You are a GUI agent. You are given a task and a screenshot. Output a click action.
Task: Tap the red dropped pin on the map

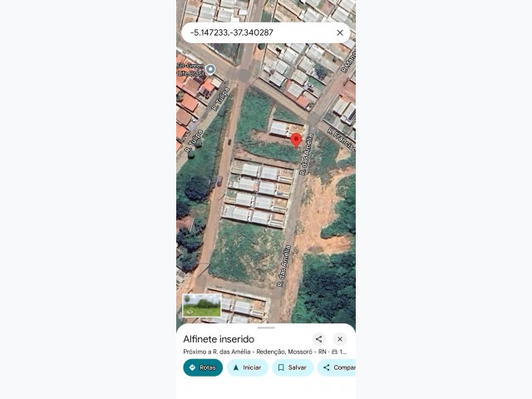click(x=296, y=140)
